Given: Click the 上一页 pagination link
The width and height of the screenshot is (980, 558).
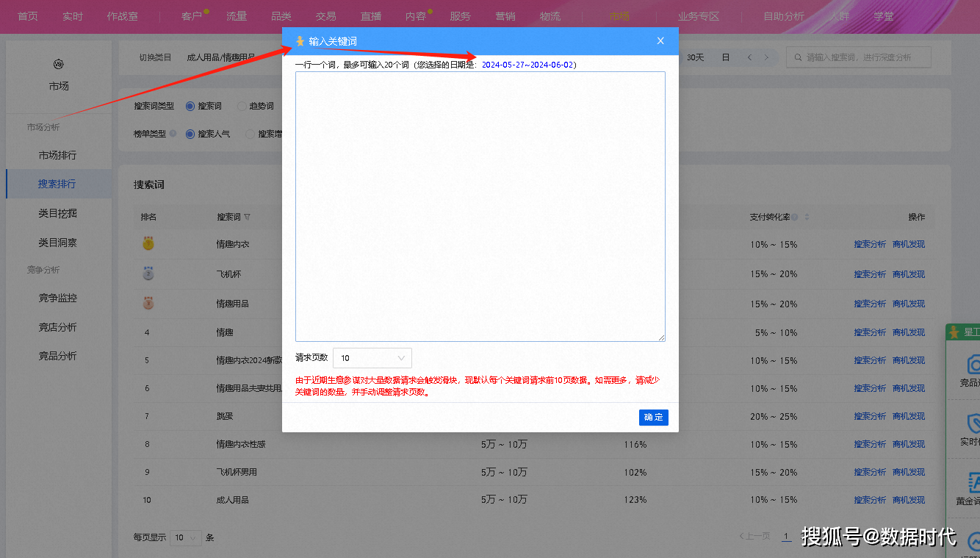Looking at the screenshot, I should pos(754,537).
